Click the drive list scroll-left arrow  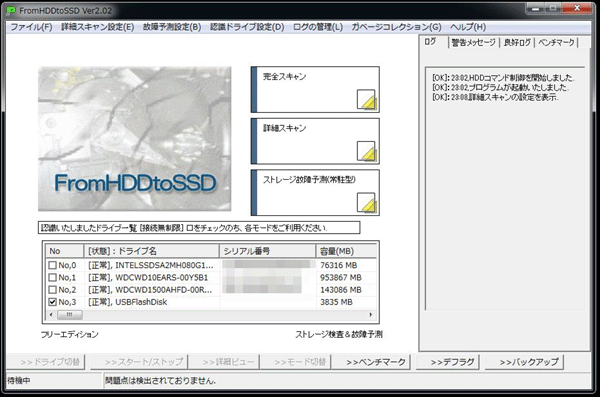pyautogui.click(x=51, y=315)
